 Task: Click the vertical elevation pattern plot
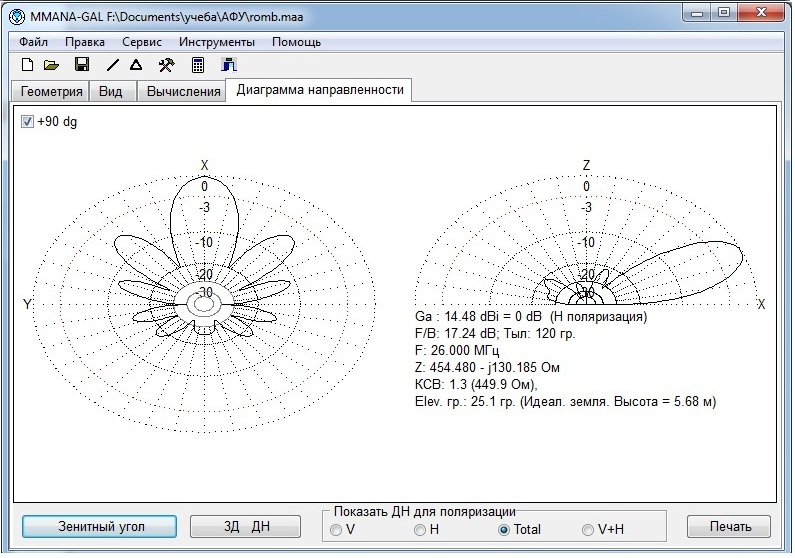pyautogui.click(x=586, y=241)
